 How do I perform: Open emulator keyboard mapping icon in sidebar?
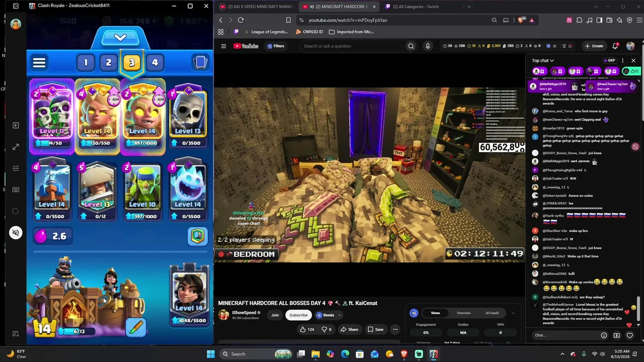pos(16,190)
